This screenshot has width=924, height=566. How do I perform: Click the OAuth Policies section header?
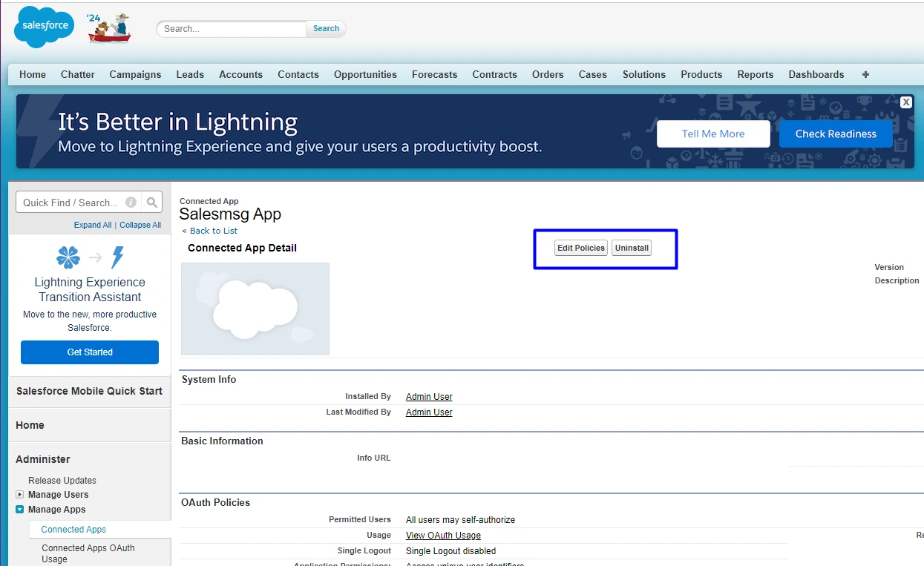coord(215,502)
